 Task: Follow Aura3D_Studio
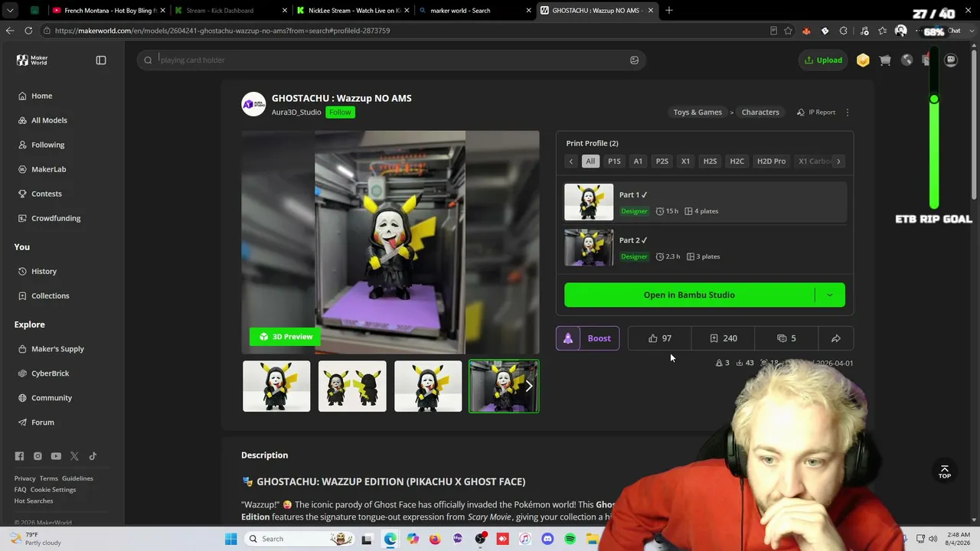click(340, 112)
